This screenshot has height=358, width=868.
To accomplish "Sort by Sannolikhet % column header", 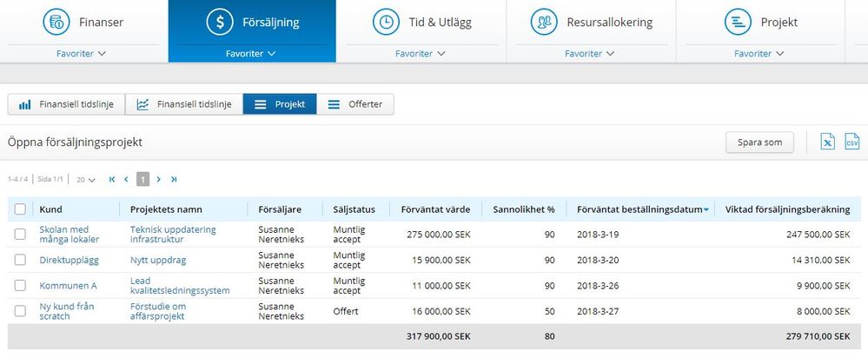I will [524, 209].
